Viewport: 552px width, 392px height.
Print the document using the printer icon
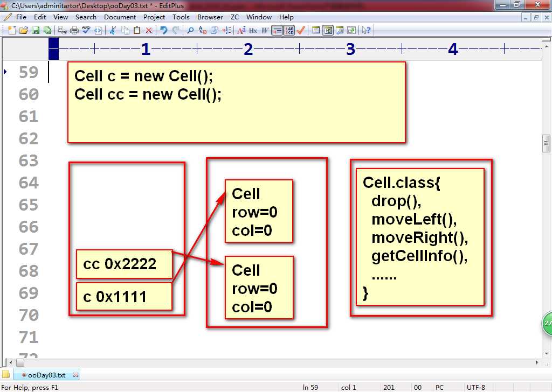[74, 31]
